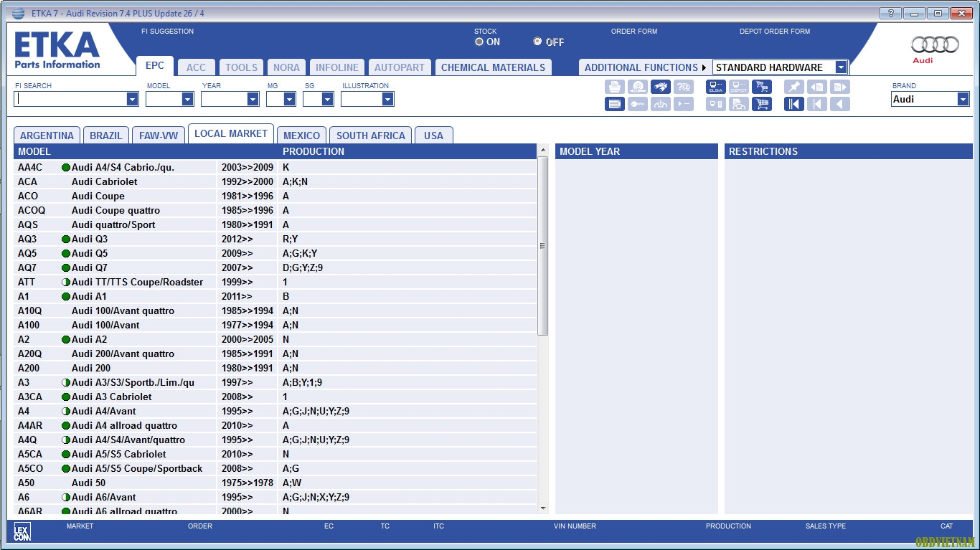This screenshot has height=550, width=980.
Task: Click the Order Form link
Action: tap(633, 32)
